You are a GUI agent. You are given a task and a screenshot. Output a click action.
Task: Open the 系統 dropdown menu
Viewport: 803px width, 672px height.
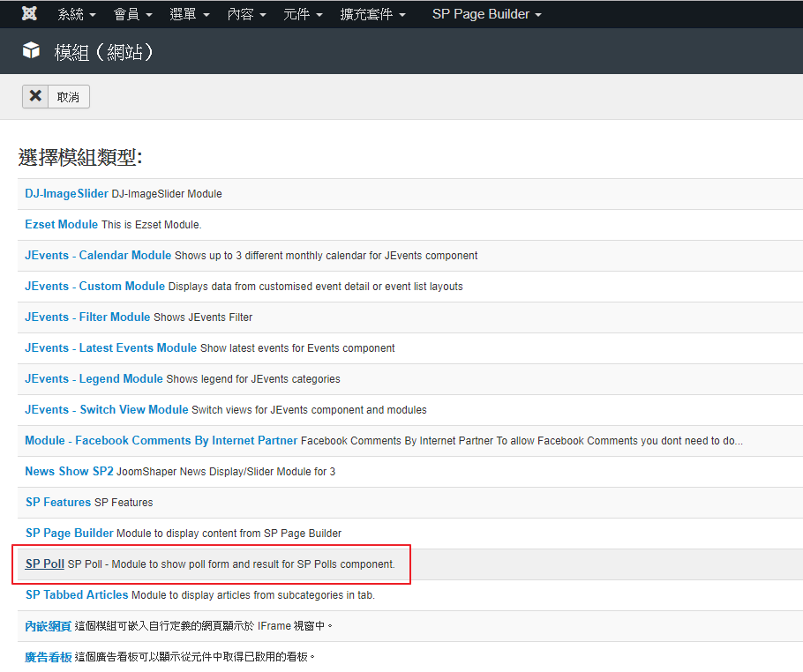click(77, 14)
